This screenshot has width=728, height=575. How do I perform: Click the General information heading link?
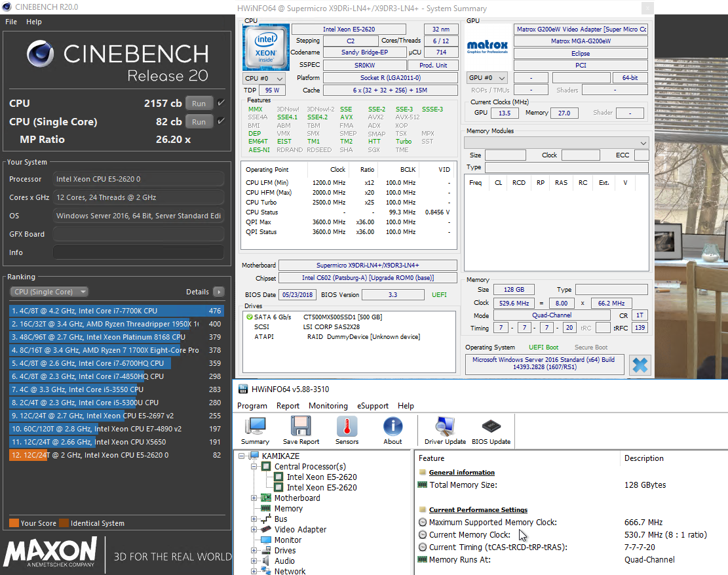click(x=462, y=472)
